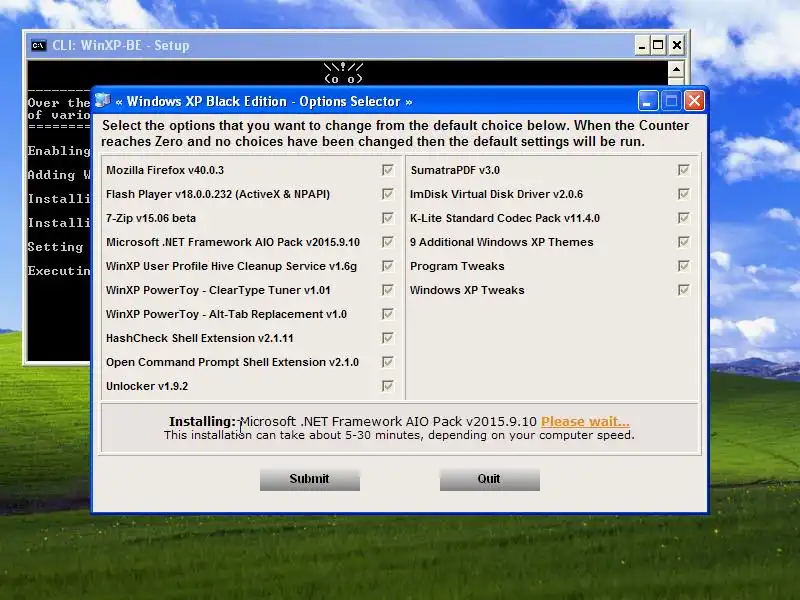
Task: Toggle ImDisk Virtual Disk Driver checkbox
Action: (x=684, y=194)
